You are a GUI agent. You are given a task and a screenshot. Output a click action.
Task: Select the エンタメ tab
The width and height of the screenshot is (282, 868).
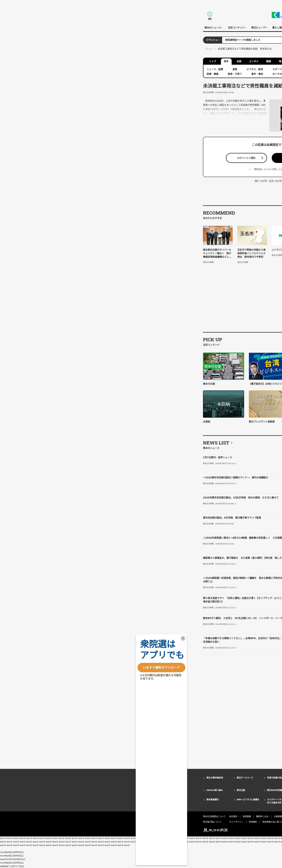coord(253,61)
